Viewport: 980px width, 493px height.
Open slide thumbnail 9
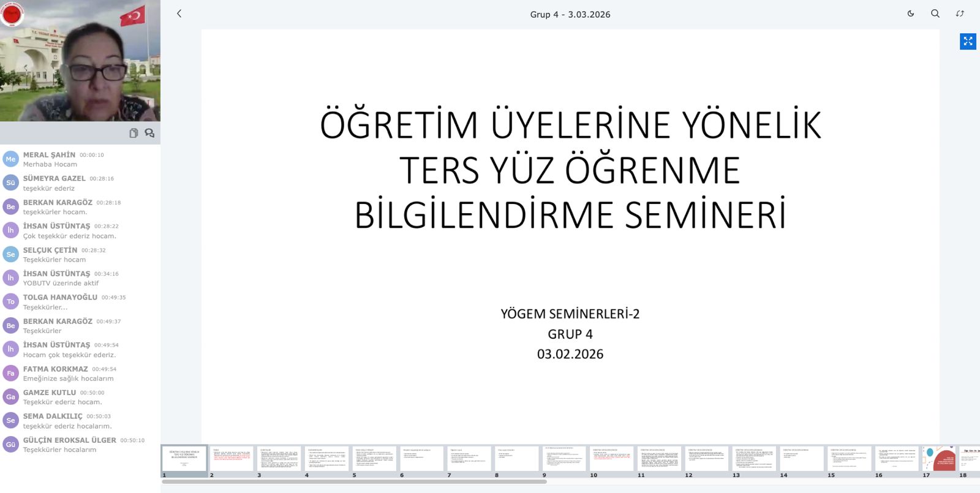pyautogui.click(x=564, y=459)
